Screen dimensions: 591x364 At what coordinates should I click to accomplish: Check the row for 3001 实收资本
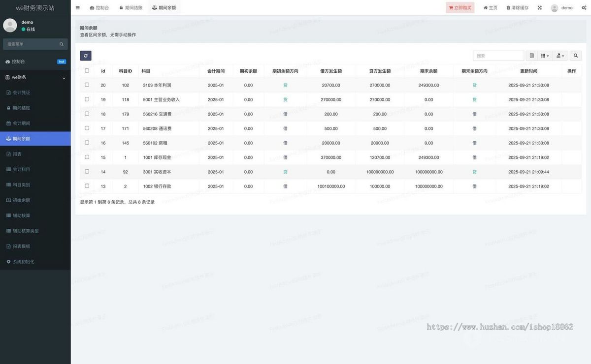point(87,171)
